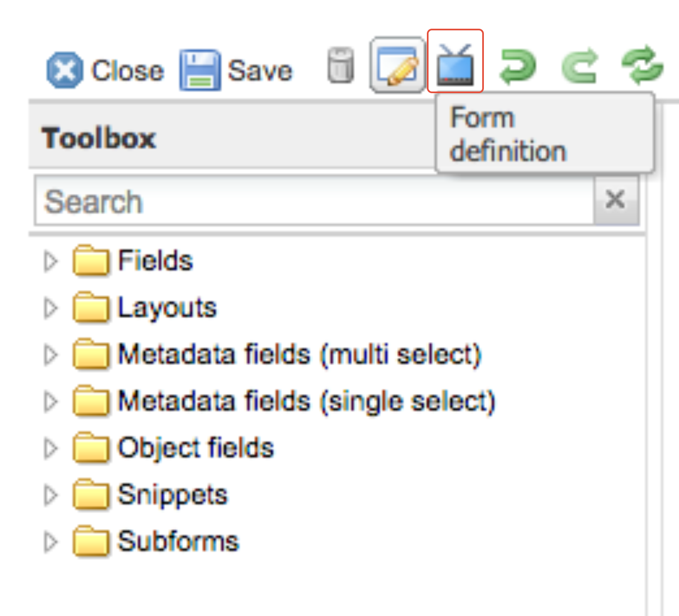Expand the Fields folder arrow

pos(51,261)
